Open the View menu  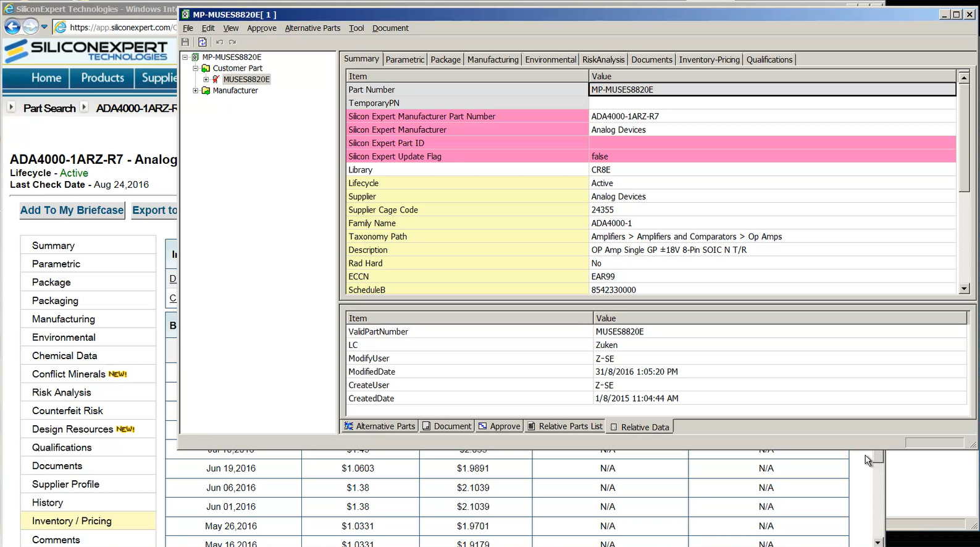(x=231, y=28)
